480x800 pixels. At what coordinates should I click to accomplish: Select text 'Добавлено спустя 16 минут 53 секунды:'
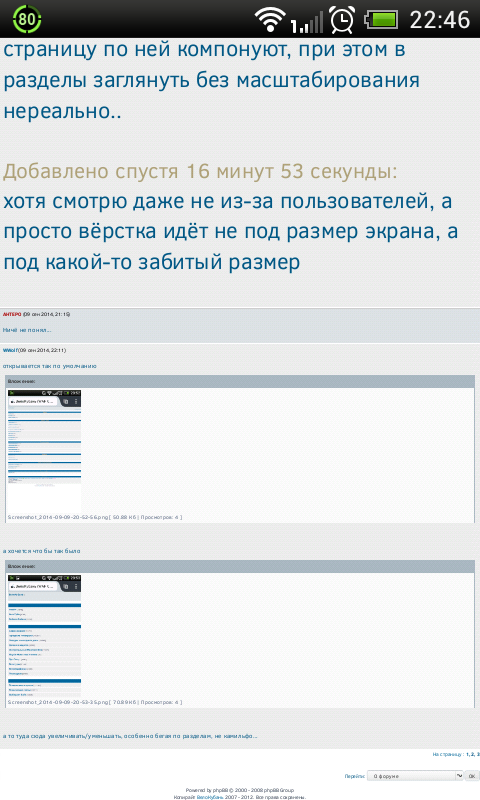click(200, 171)
